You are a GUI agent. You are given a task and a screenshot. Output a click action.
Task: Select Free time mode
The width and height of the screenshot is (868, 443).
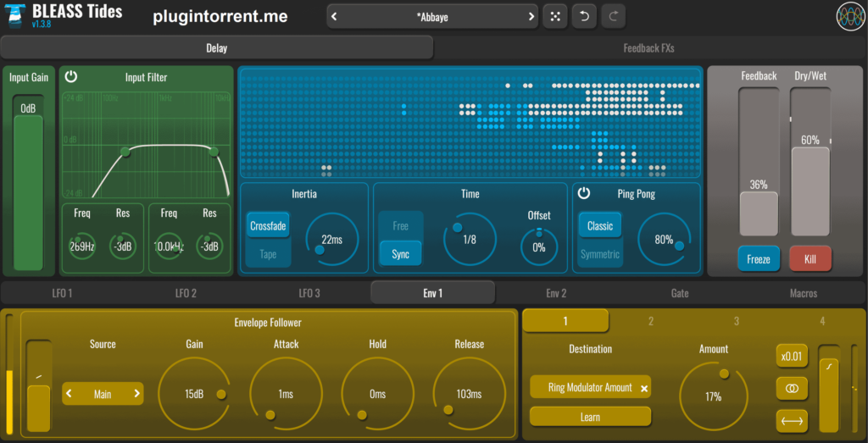click(x=401, y=225)
